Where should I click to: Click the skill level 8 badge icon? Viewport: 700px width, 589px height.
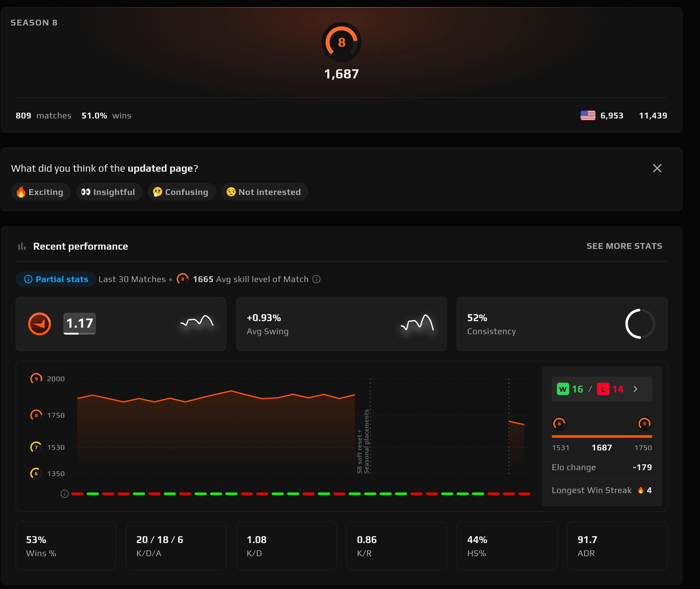(x=341, y=42)
